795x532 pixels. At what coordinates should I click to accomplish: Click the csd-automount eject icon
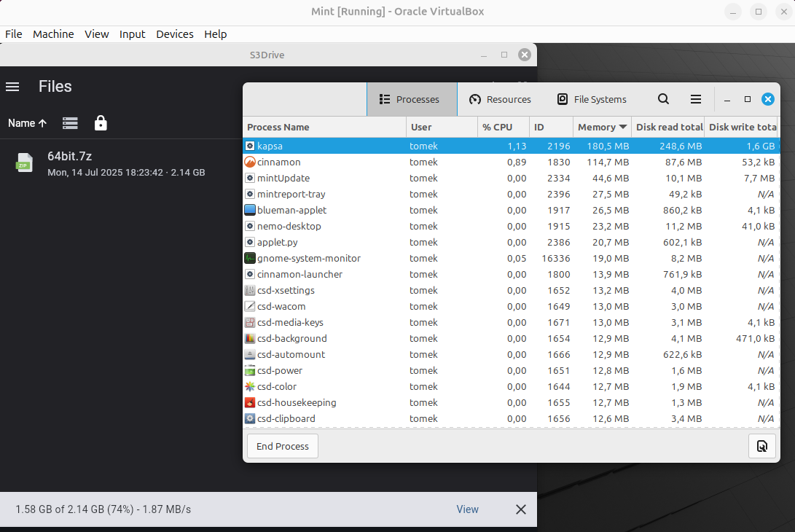[250, 354]
